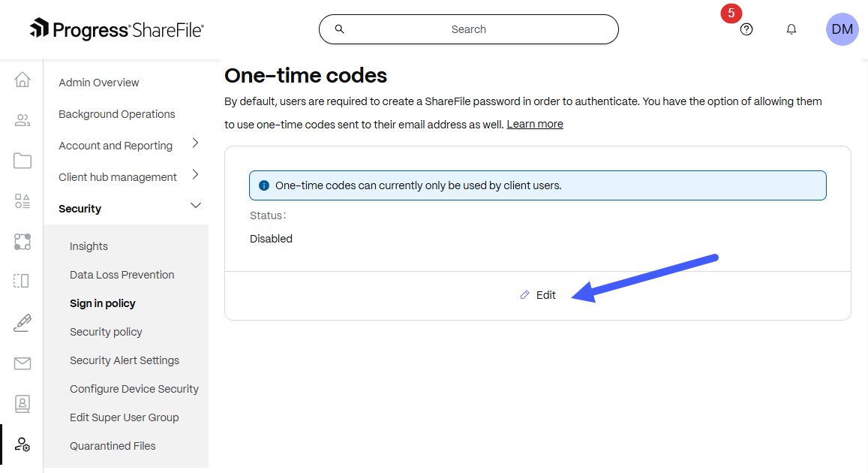Follow the Learn more link
The width and height of the screenshot is (868, 473).
tap(535, 124)
